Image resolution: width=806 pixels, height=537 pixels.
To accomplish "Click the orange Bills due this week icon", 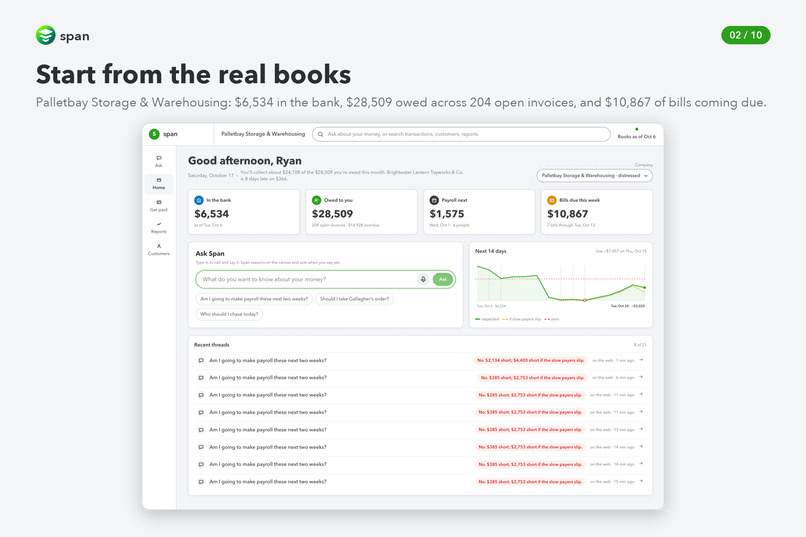I will coord(552,200).
